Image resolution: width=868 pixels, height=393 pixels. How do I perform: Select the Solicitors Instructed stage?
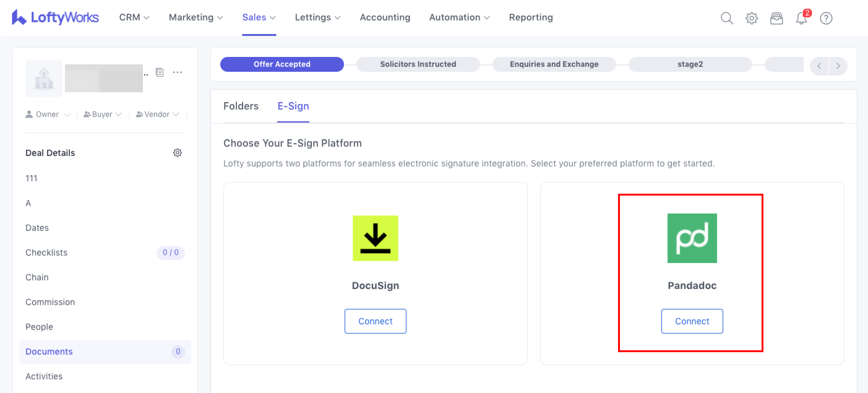(418, 64)
